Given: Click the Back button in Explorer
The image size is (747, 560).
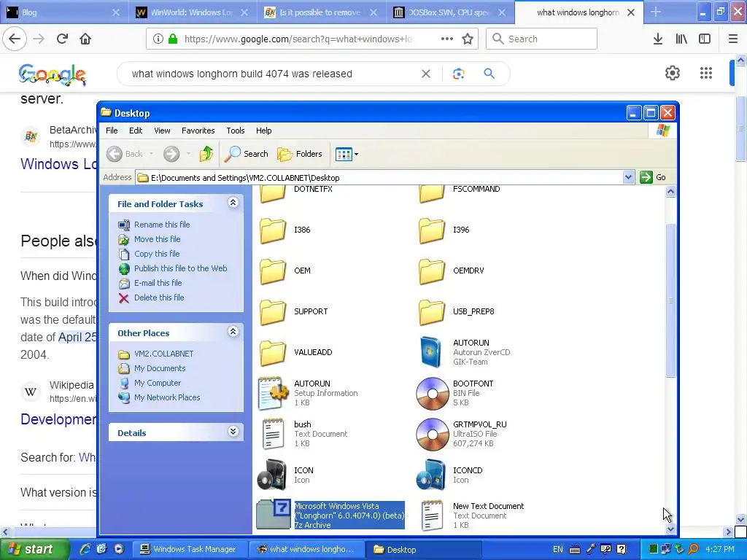Looking at the screenshot, I should click(125, 154).
